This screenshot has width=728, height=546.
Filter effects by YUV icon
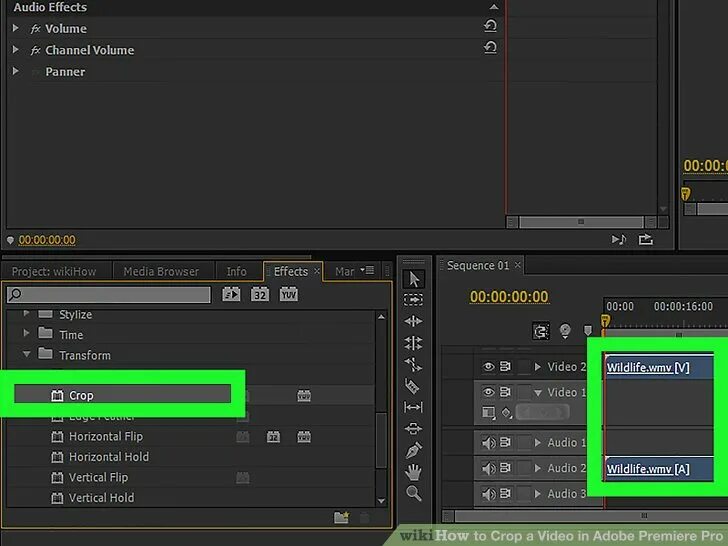288,294
